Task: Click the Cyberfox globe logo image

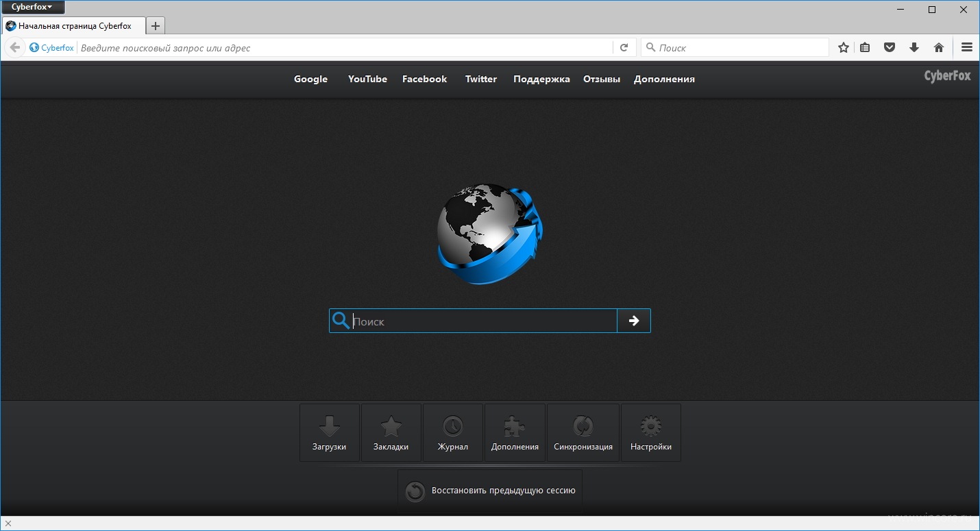Action: coord(489,234)
